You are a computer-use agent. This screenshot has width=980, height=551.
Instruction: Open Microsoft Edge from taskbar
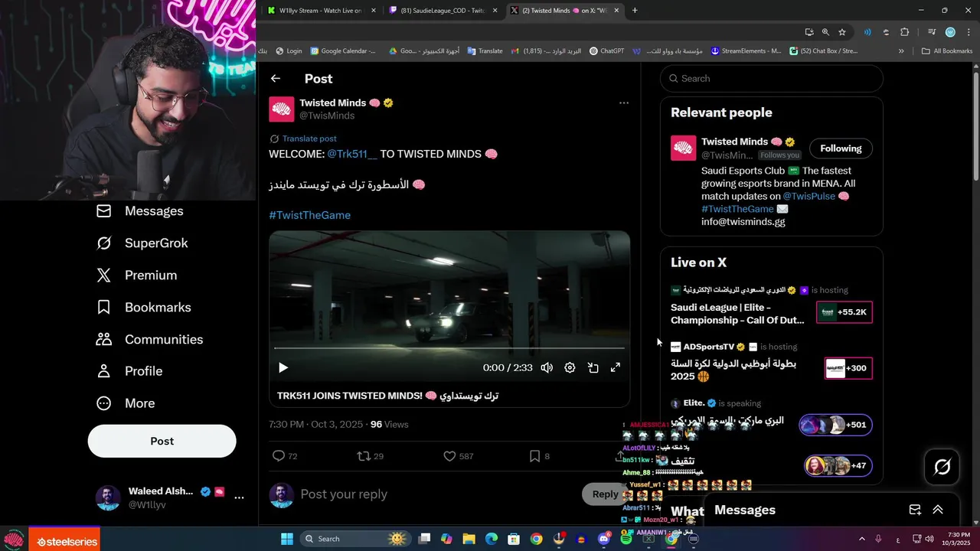point(491,539)
